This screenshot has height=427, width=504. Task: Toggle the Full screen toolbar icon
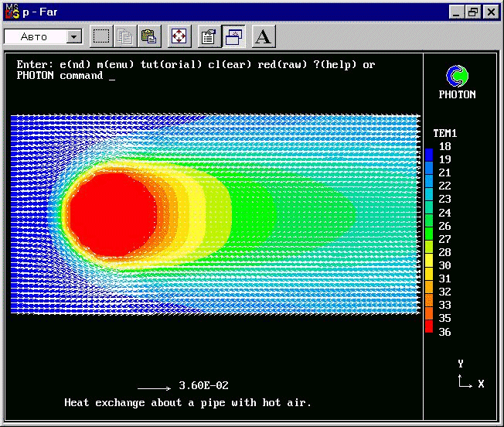[179, 36]
